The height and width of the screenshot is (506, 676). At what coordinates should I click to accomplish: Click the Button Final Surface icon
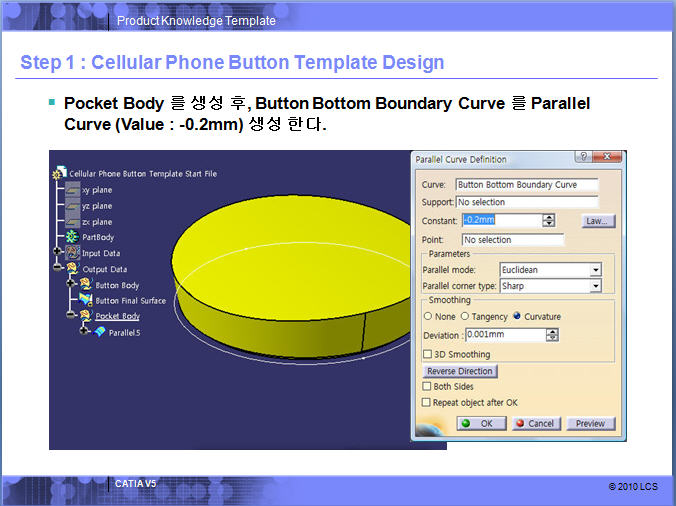(x=86, y=300)
